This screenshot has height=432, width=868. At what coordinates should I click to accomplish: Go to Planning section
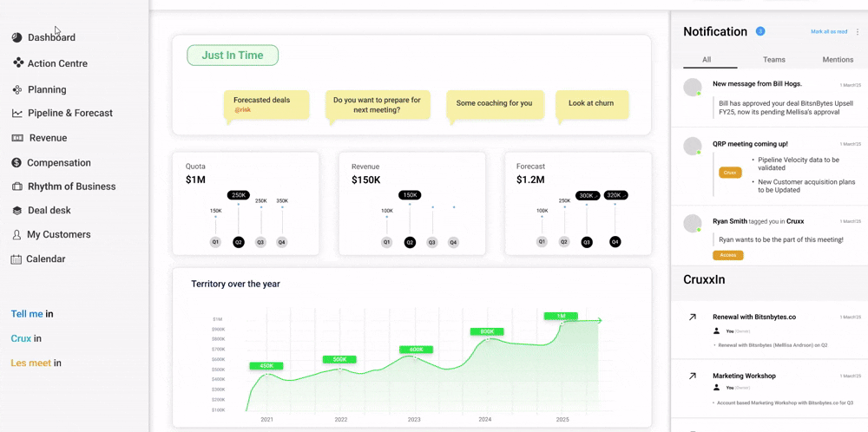[47, 89]
